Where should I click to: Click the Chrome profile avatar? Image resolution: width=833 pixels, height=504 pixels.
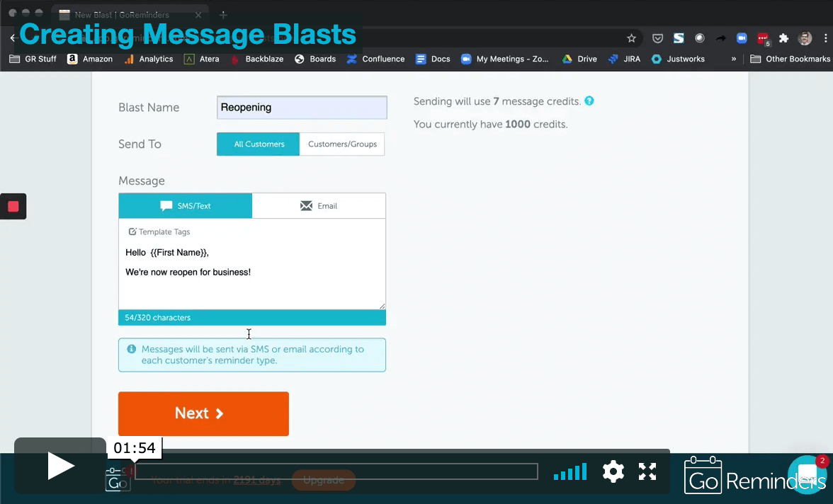click(x=805, y=38)
